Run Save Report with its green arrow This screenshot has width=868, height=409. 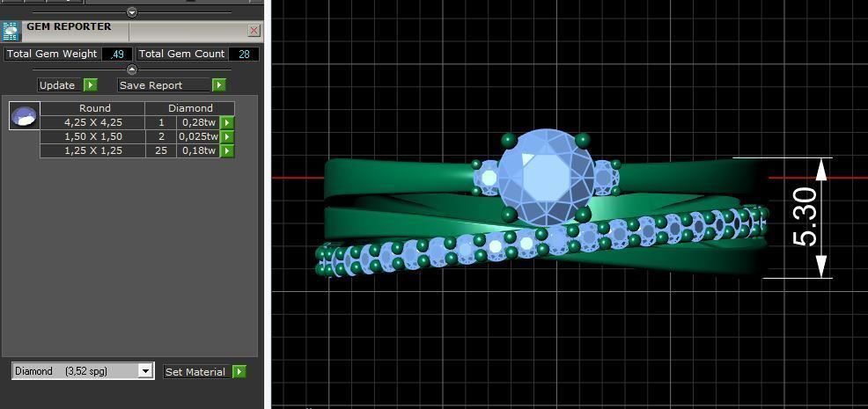coord(219,85)
